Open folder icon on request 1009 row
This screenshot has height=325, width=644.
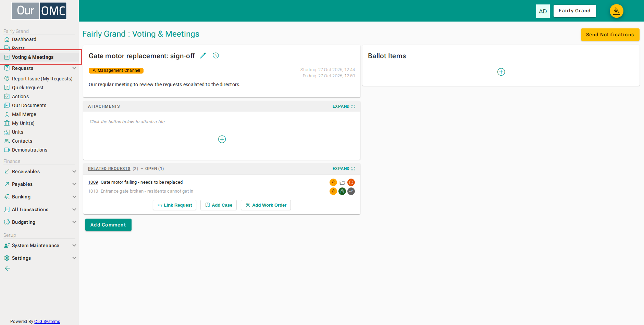point(342,183)
